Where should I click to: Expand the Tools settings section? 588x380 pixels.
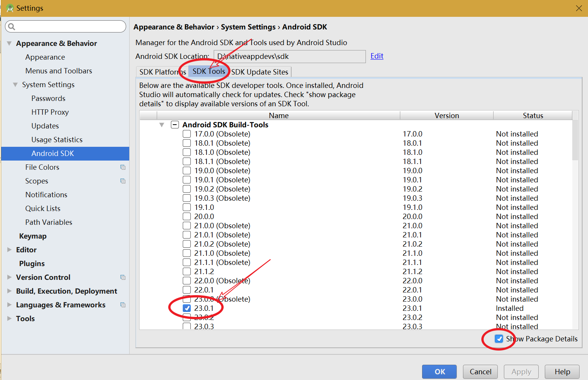[9, 318]
